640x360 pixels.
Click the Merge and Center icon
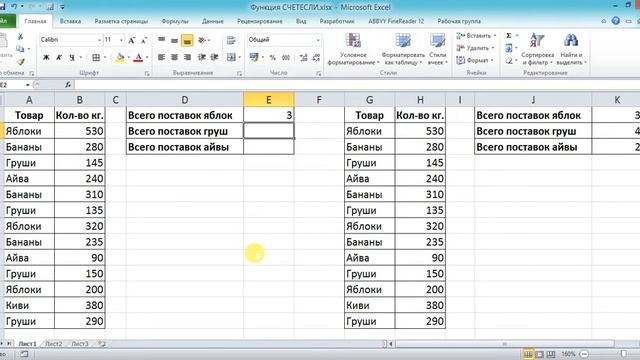(231, 58)
